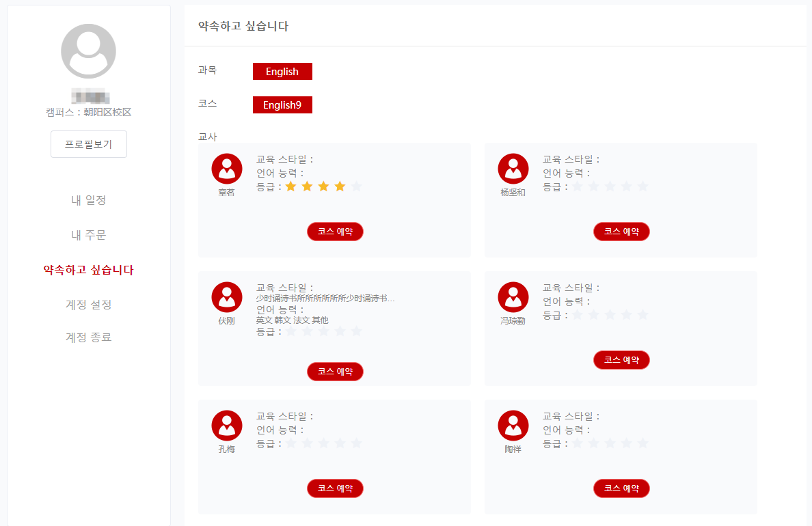Image resolution: width=812 pixels, height=526 pixels.
Task: Click the 프로필보기 button
Action: [89, 144]
